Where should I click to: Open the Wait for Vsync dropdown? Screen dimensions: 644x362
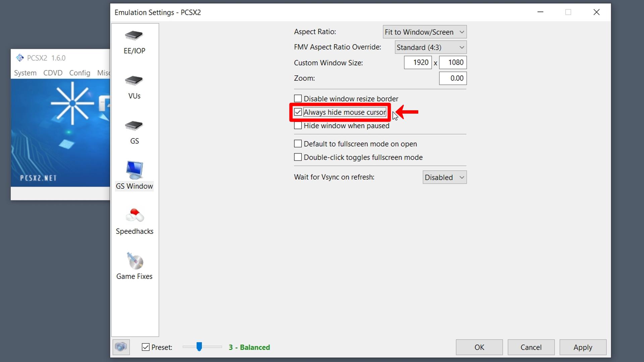coord(444,177)
